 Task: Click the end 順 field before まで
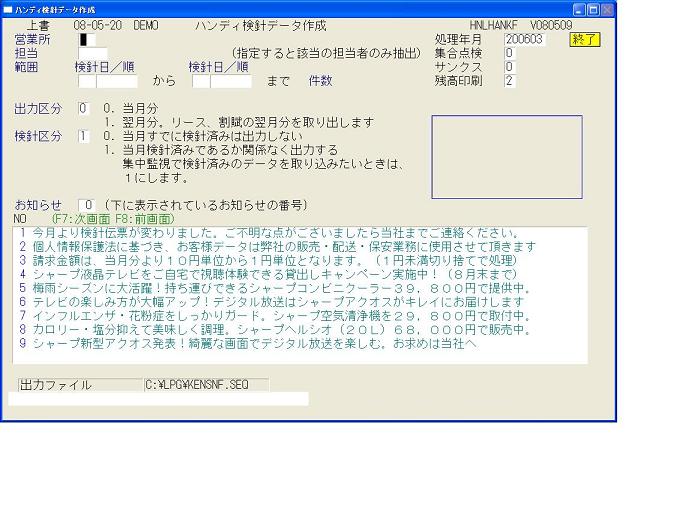pyautogui.click(x=231, y=81)
